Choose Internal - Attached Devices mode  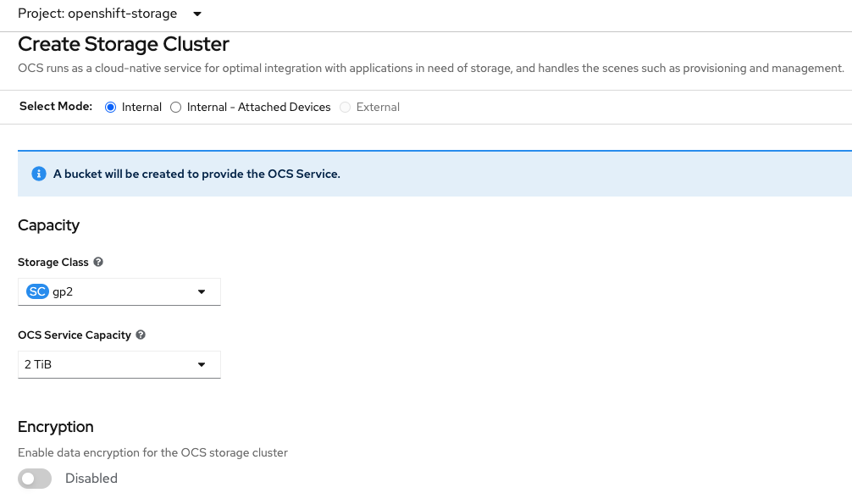click(x=175, y=107)
